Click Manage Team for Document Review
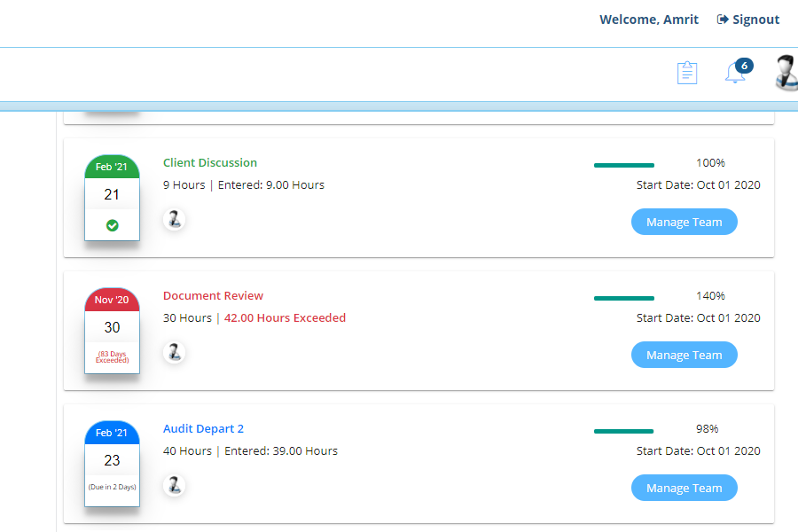The height and width of the screenshot is (532, 798). [684, 355]
